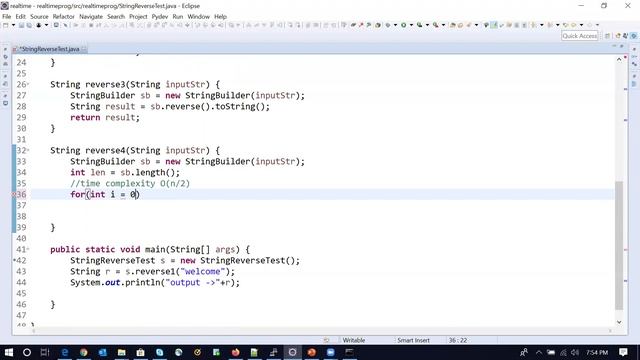Show hidden system tray icons chevron

coord(539,352)
